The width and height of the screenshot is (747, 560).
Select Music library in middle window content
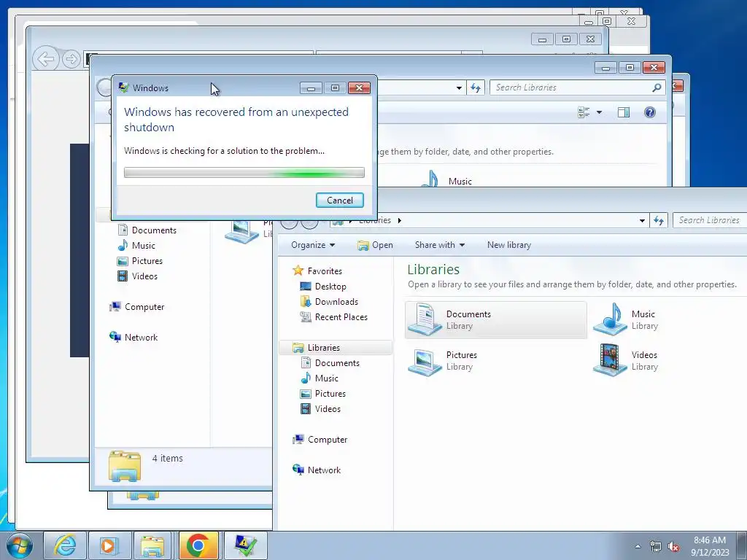pos(448,180)
